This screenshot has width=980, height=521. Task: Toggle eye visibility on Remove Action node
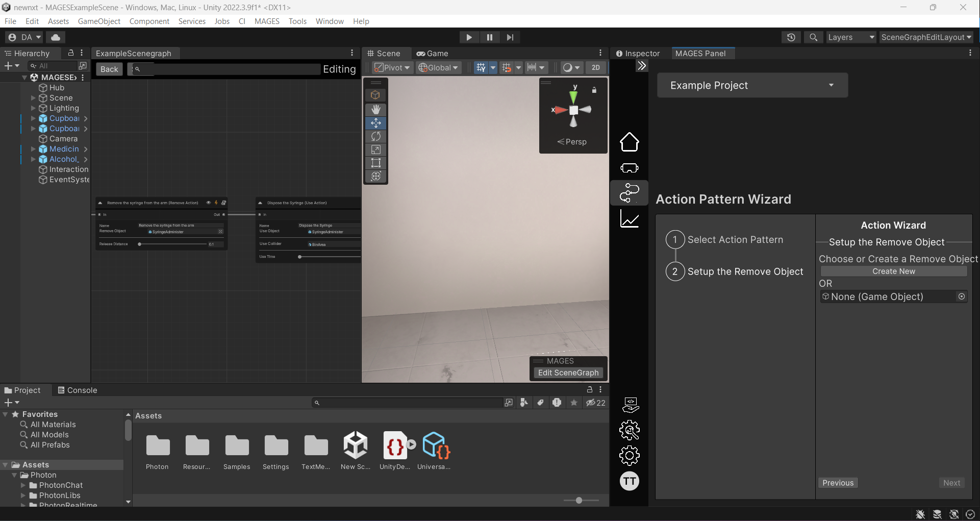tap(208, 203)
